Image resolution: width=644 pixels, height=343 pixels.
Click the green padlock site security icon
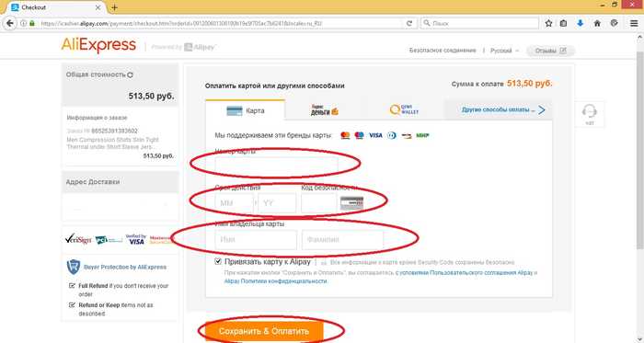coord(32,23)
